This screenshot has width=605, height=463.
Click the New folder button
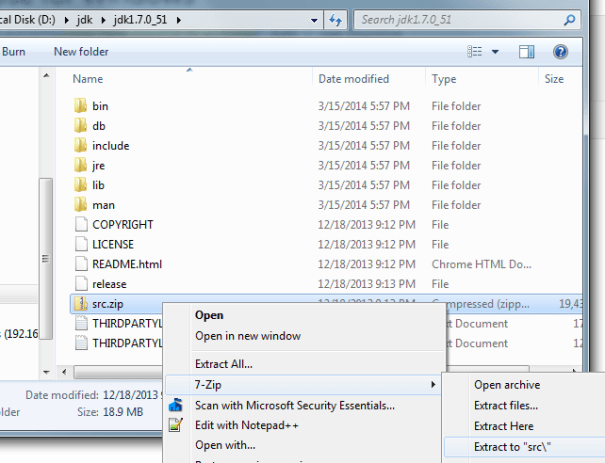(81, 51)
